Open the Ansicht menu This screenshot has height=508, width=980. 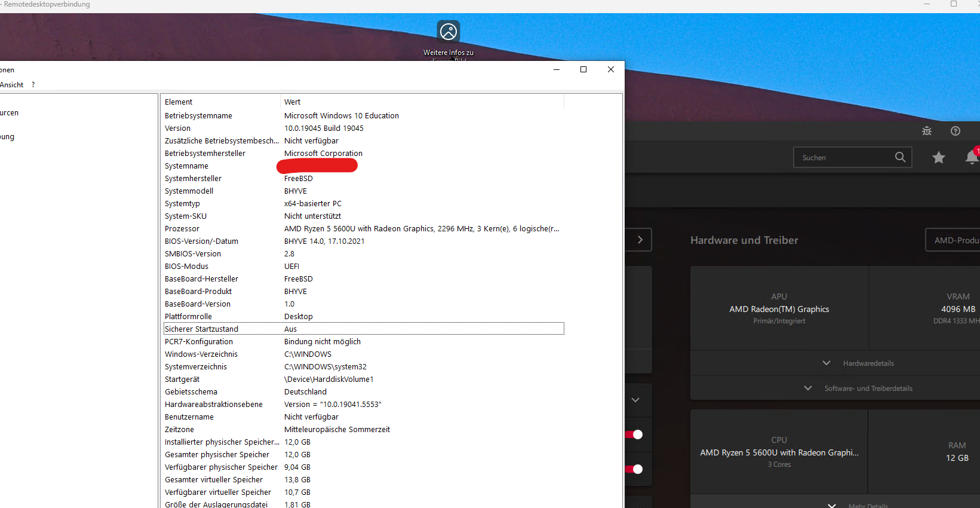12,85
